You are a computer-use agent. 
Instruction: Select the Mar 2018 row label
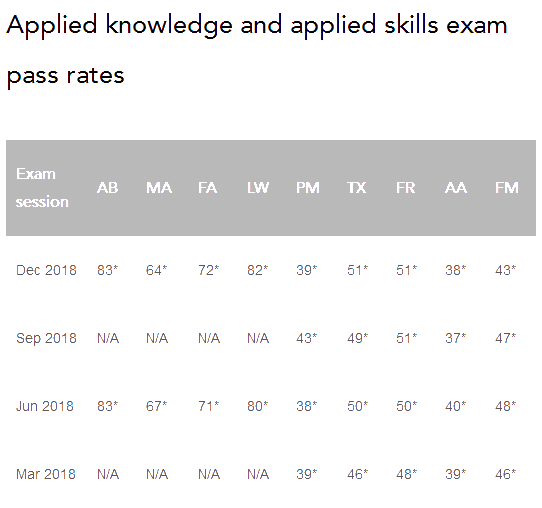(x=46, y=474)
